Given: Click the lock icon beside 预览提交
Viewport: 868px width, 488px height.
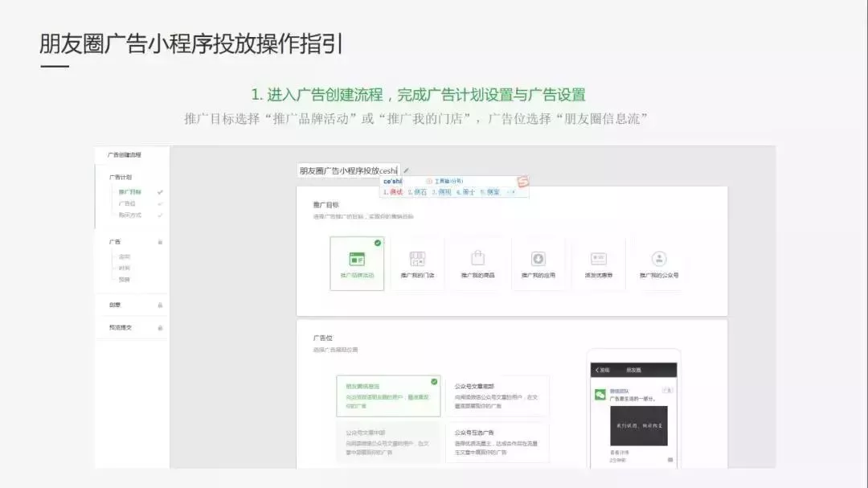Looking at the screenshot, I should pos(160,328).
